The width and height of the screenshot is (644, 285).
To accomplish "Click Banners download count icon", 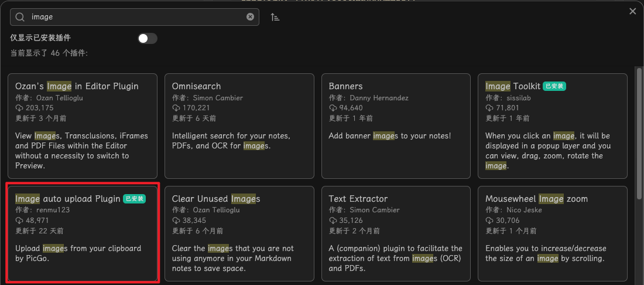I will point(333,108).
